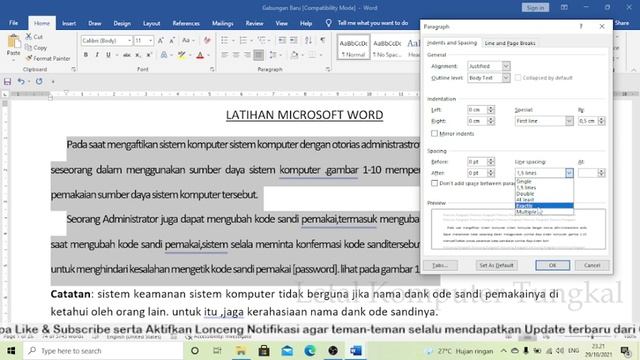Screen dimensions: 640x360
Task: Open the Line spacing combo box arrow
Action: [x=569, y=173]
